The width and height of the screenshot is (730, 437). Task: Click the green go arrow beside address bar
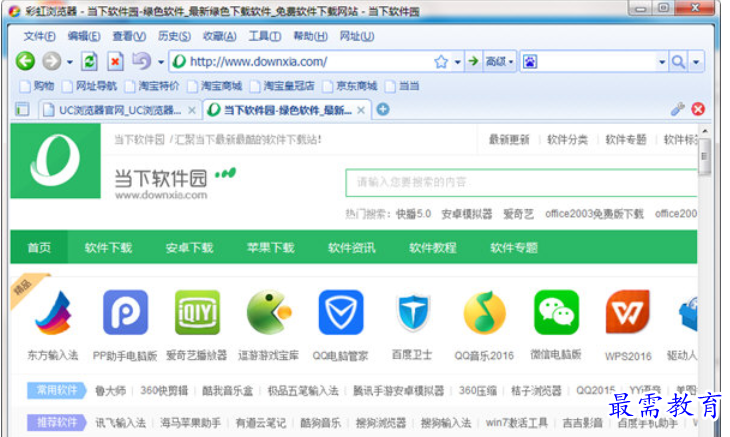coord(473,61)
